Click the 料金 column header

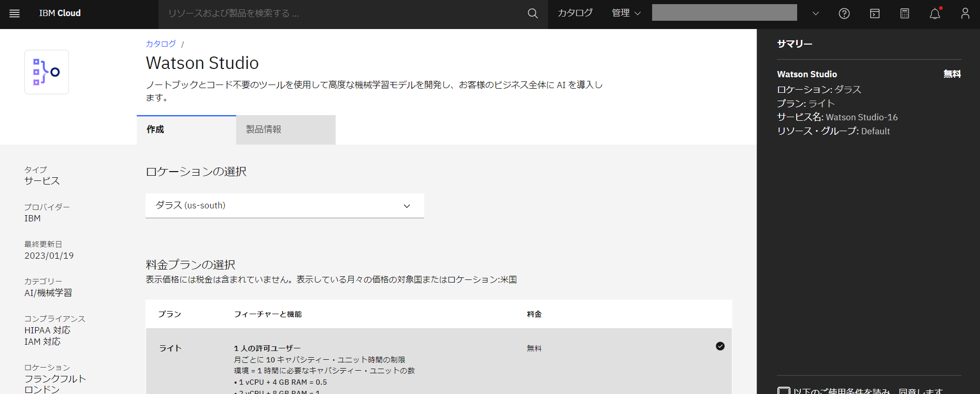[535, 314]
